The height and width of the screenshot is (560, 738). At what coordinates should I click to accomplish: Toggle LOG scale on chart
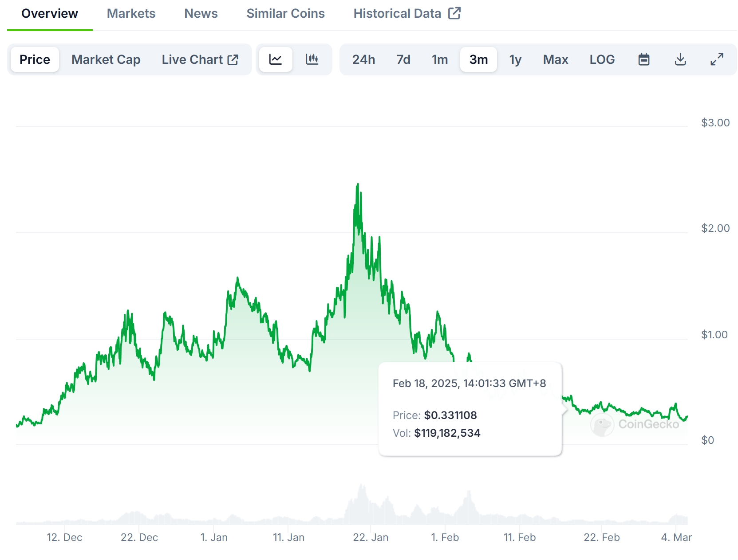coord(602,59)
